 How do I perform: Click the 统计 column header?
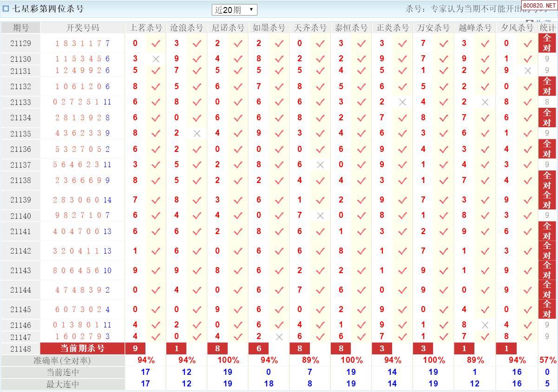click(547, 27)
